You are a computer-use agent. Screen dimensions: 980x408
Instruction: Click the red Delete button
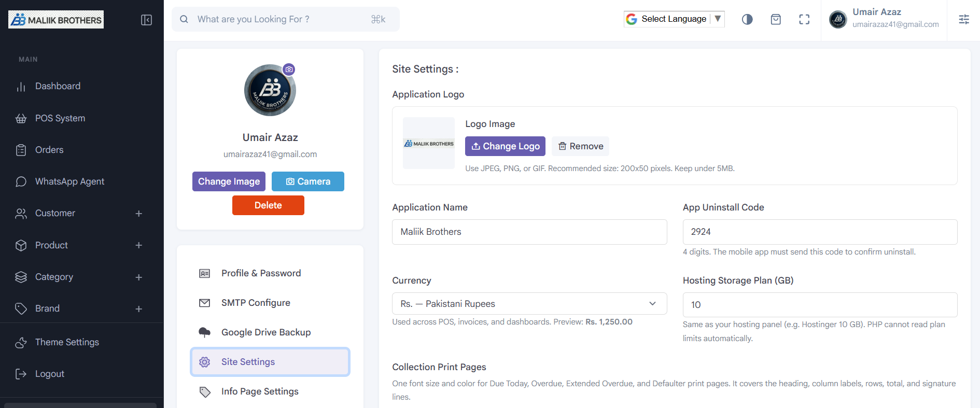click(x=268, y=205)
